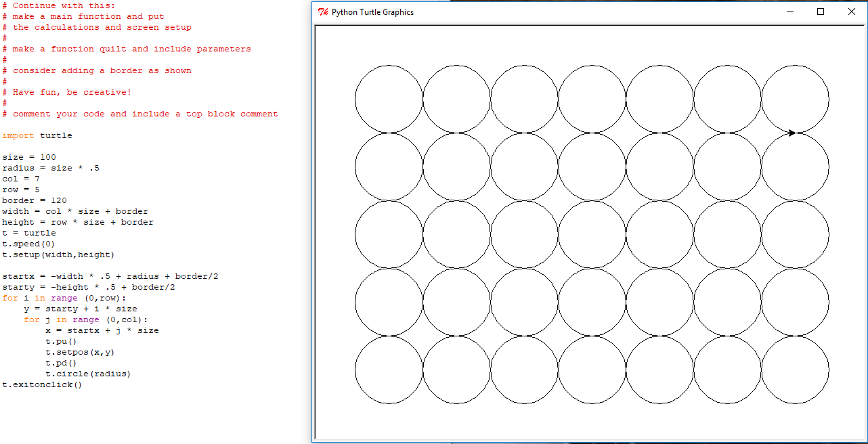
Task: Minimize the Python Turtle Graphics window
Action: coord(789,12)
